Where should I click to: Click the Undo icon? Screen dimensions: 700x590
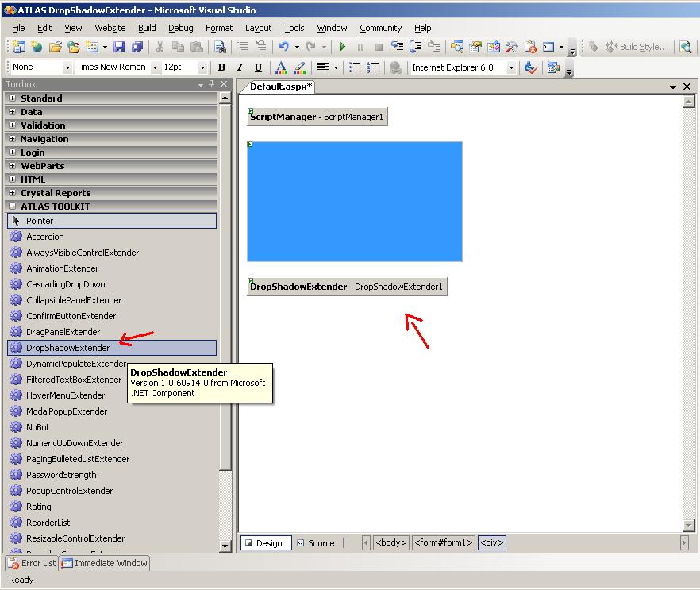click(284, 48)
